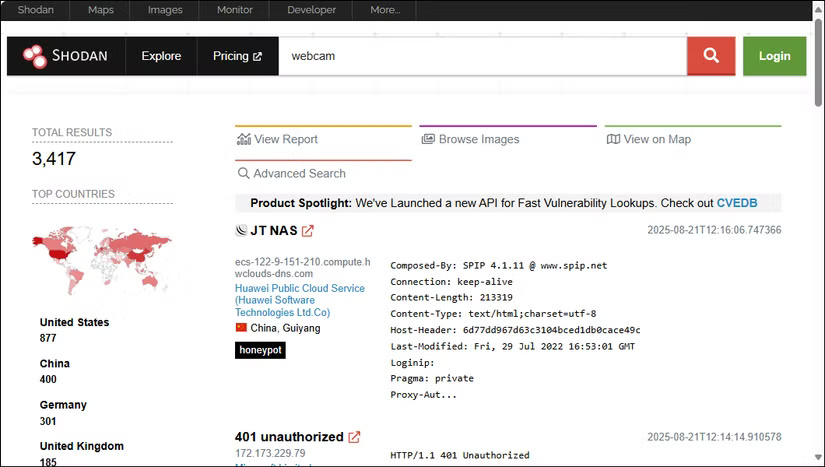825x467 pixels.
Task: Click the China flag icon
Action: 241,328
